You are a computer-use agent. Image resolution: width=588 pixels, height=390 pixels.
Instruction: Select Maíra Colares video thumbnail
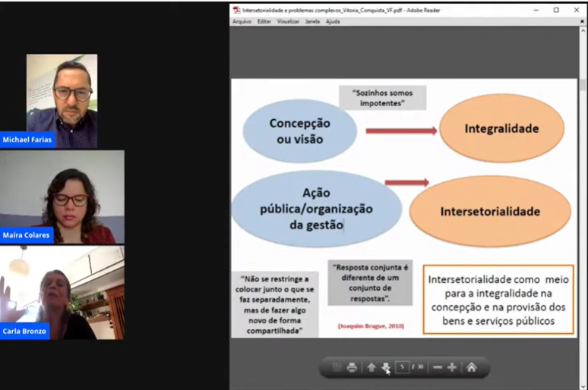[x=62, y=197]
